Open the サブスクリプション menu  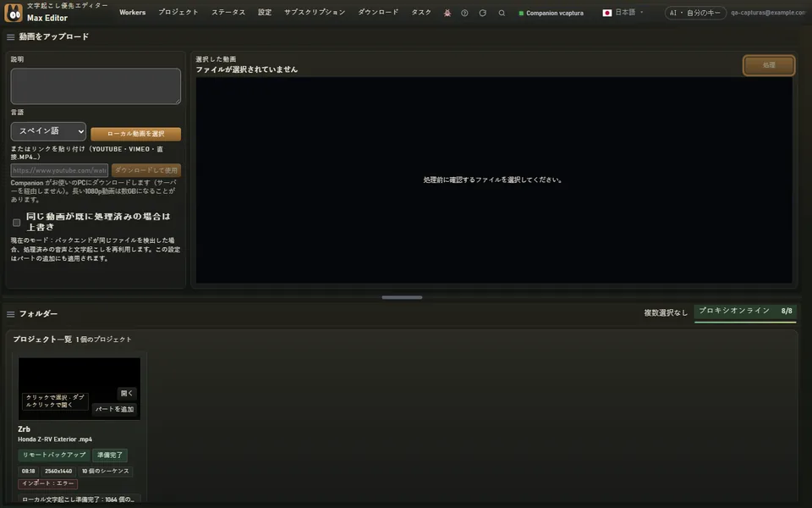click(315, 13)
